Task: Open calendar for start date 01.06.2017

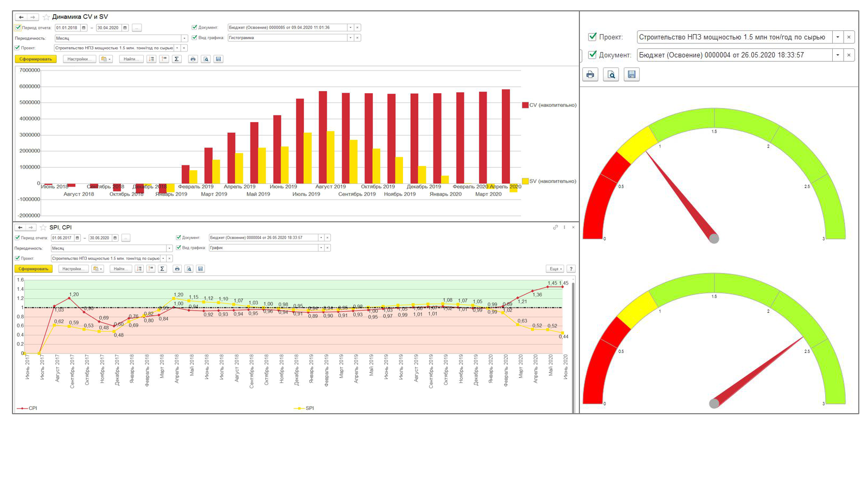Action: coord(77,238)
